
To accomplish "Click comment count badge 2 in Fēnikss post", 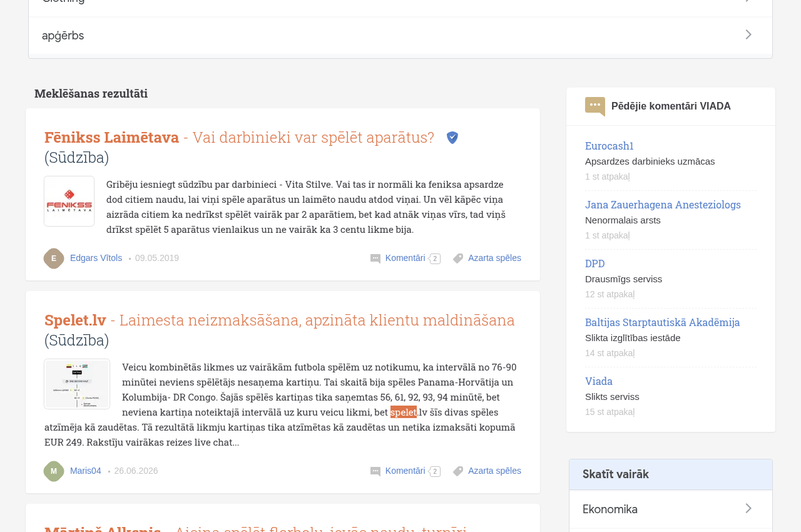I will [435, 258].
